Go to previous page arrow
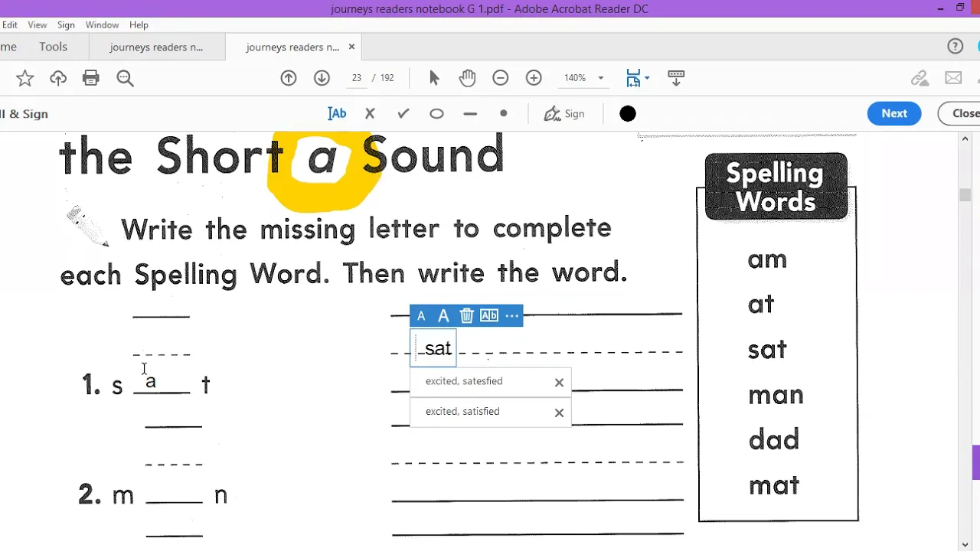 289,78
